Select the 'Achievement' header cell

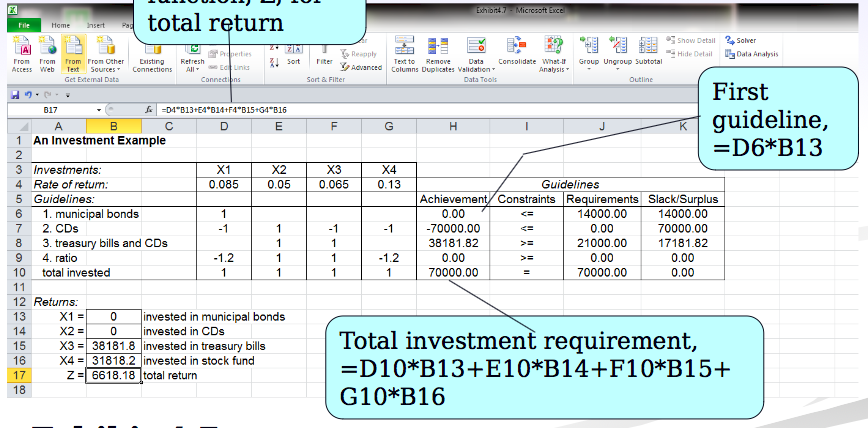coord(453,199)
